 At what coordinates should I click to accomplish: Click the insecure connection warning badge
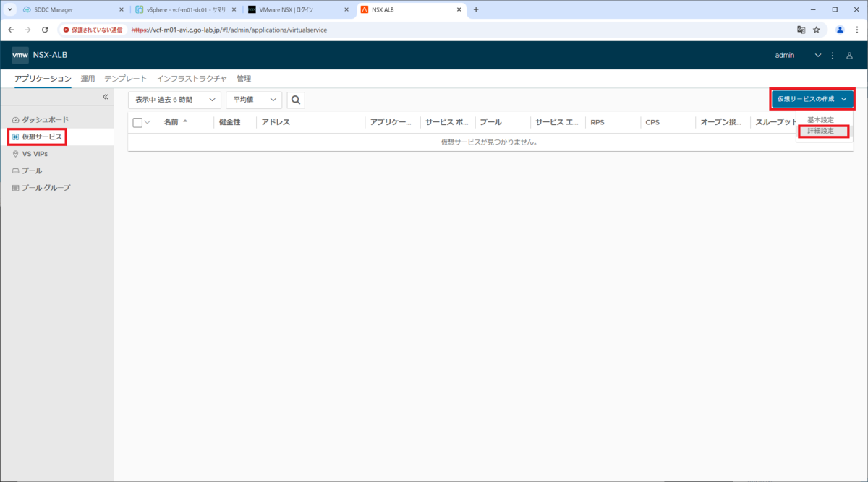pos(93,30)
